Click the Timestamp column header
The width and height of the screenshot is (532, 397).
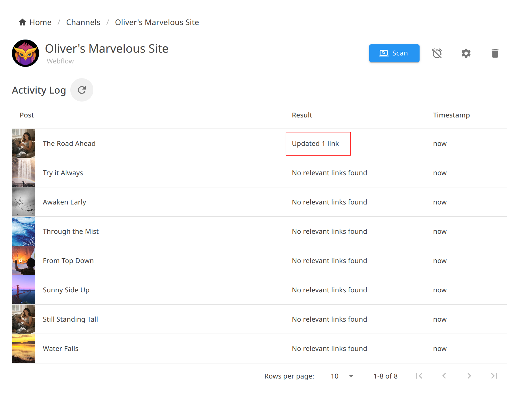[451, 115]
